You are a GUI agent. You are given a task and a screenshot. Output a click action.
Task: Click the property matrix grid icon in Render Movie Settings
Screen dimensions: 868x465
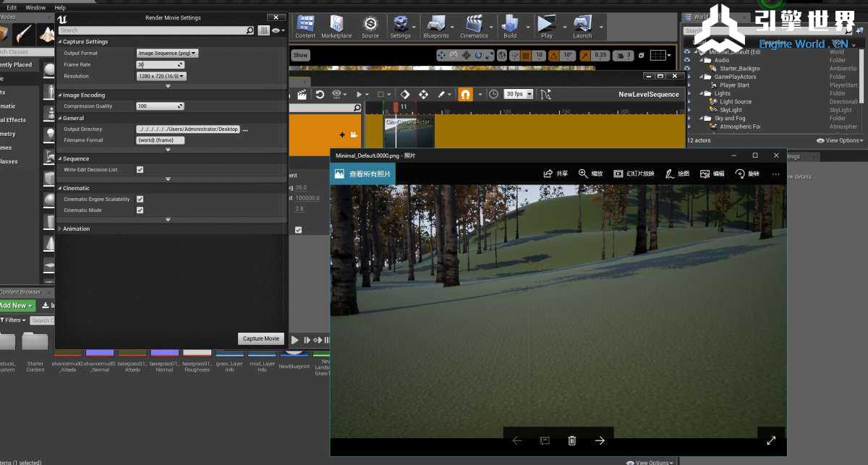(x=263, y=30)
